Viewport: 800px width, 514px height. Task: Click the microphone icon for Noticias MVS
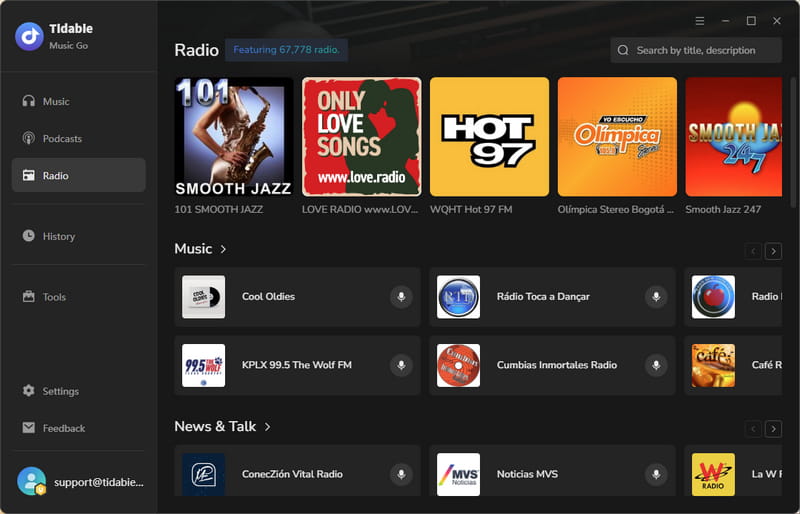656,474
